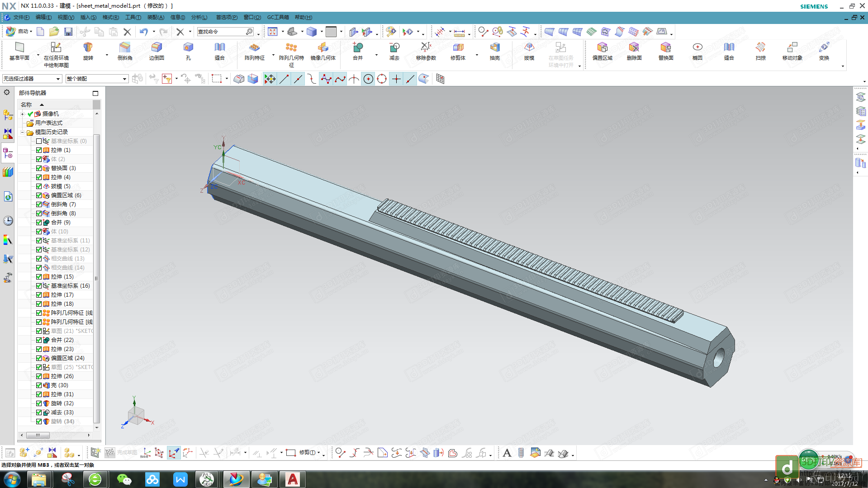
Task: Open the 插入(S) menu
Action: pos(88,17)
